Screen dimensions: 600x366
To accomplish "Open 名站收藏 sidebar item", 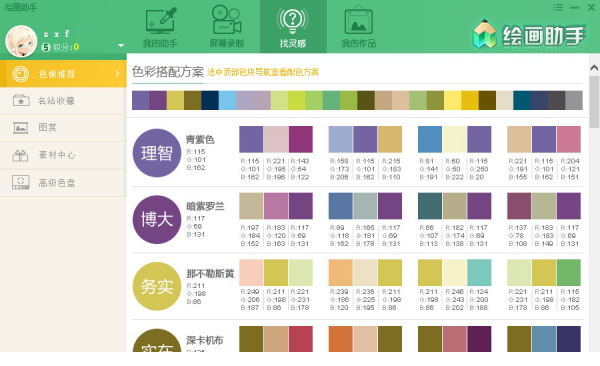I will (x=63, y=101).
